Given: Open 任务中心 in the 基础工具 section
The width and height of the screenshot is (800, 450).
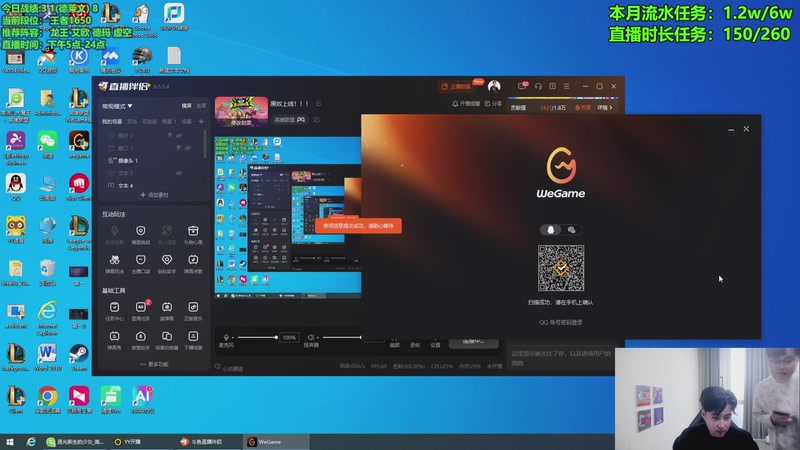Looking at the screenshot, I should (114, 311).
